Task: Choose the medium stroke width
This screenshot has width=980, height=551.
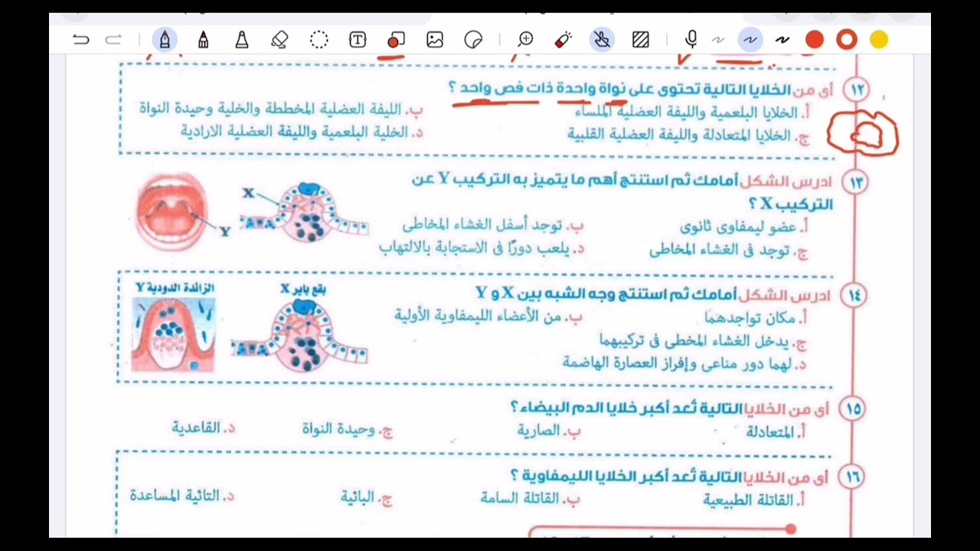Action: [x=750, y=40]
